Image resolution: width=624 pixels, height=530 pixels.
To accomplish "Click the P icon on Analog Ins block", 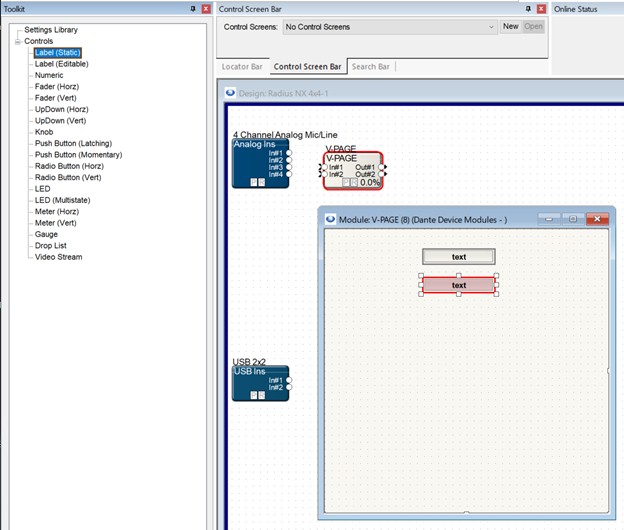I will [254, 182].
